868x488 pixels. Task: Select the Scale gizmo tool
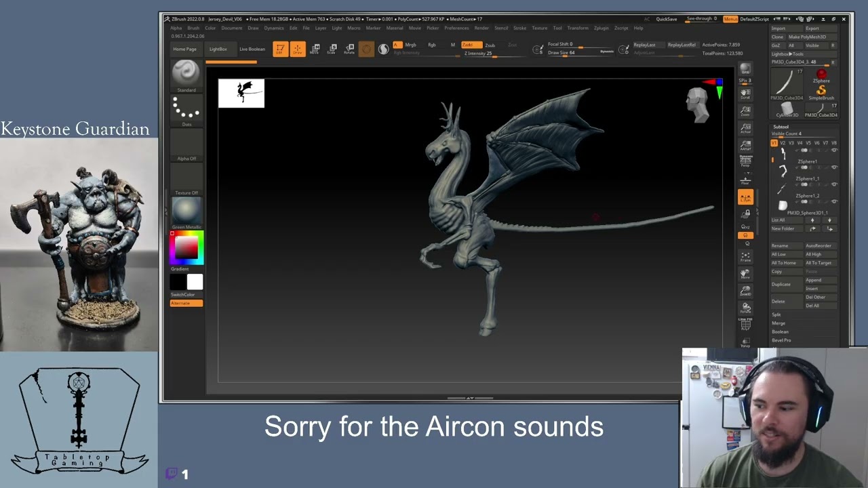pyautogui.click(x=332, y=49)
